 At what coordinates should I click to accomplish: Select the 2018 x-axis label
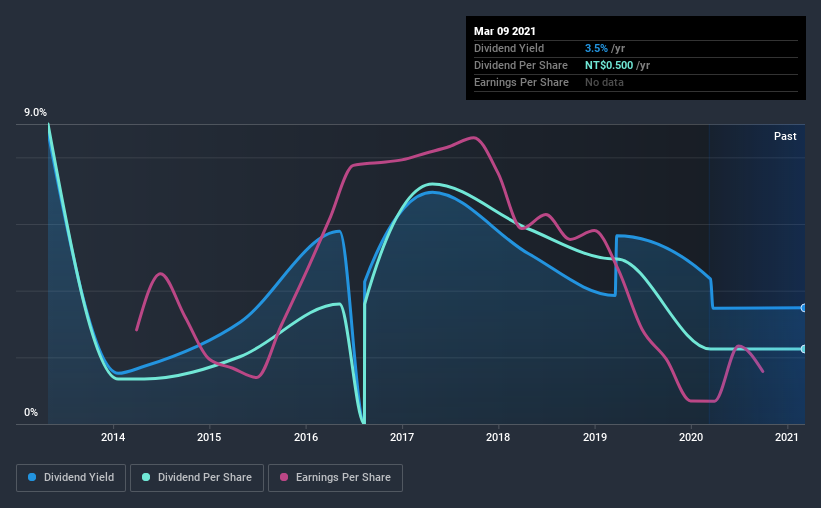[x=498, y=437]
